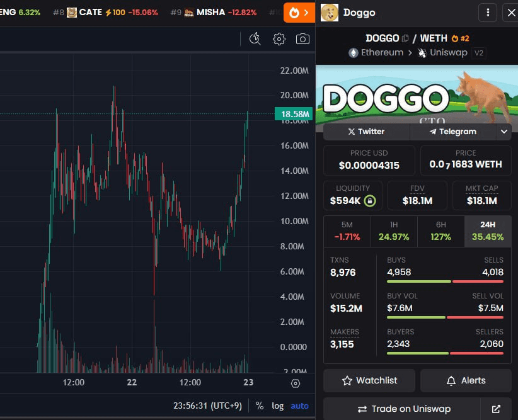Viewport: 518px width, 420px height.
Task: Click the buy vol versus sell vol bar
Action: [445, 317]
